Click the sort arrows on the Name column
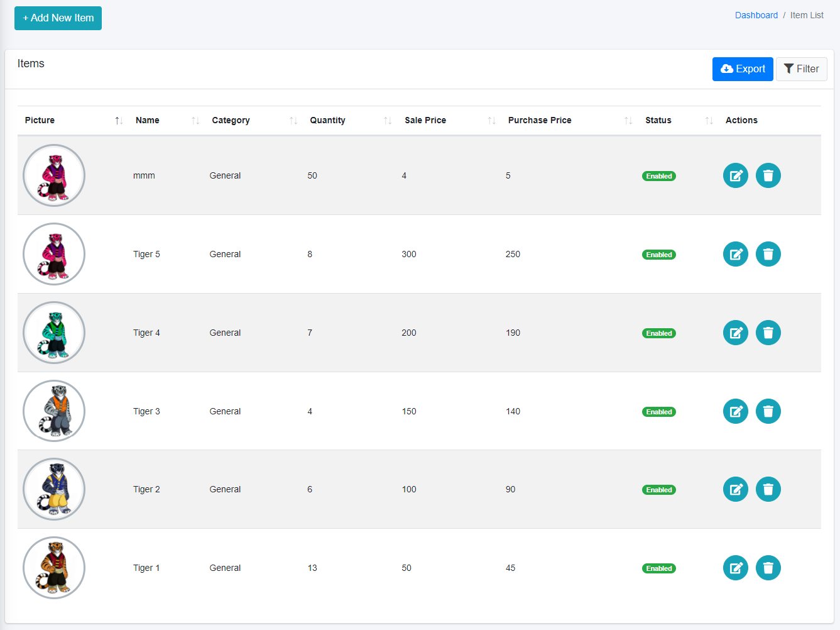The width and height of the screenshot is (840, 630). click(195, 119)
